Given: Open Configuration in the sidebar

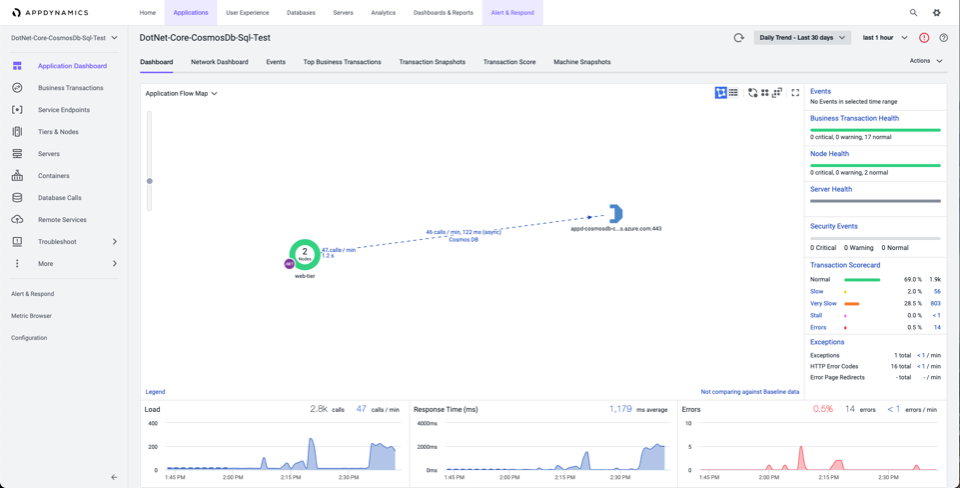Looking at the screenshot, I should (x=29, y=338).
